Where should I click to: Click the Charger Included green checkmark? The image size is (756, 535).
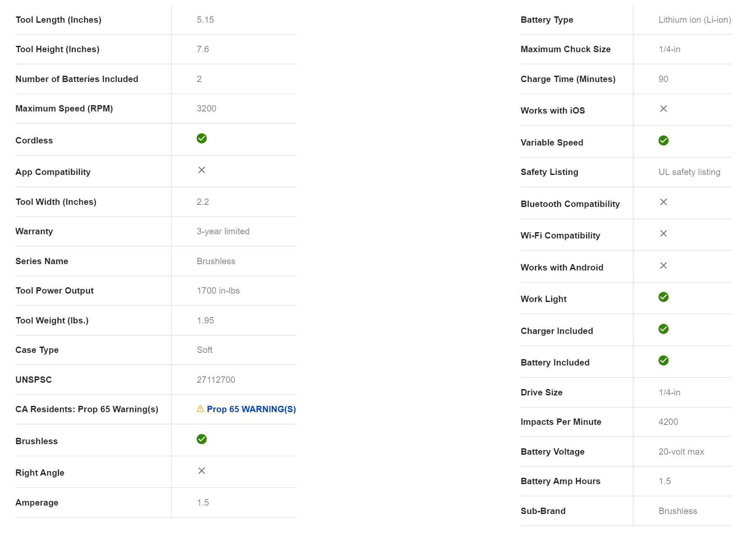point(664,329)
